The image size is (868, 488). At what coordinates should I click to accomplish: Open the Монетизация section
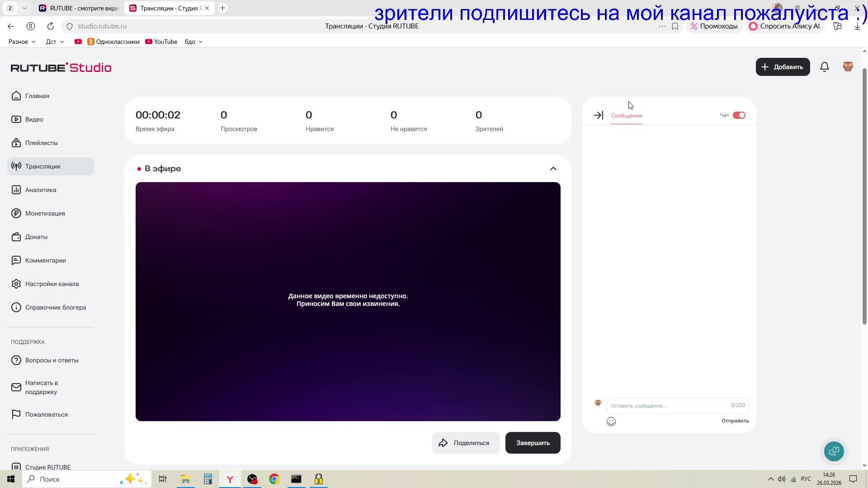coord(45,213)
